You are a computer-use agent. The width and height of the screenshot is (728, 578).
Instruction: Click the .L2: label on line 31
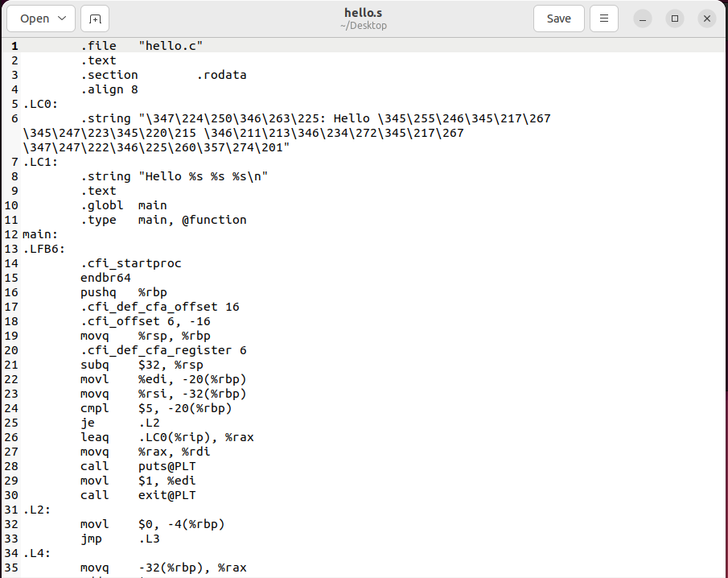38,509
